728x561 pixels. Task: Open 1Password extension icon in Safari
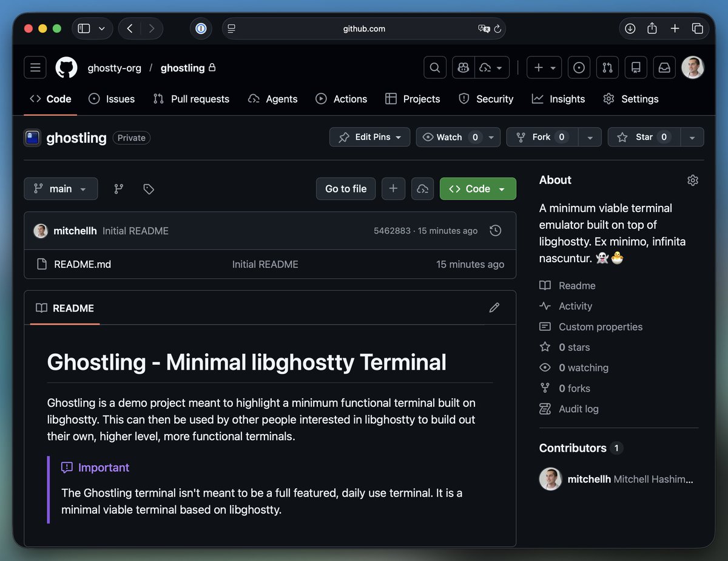[201, 29]
